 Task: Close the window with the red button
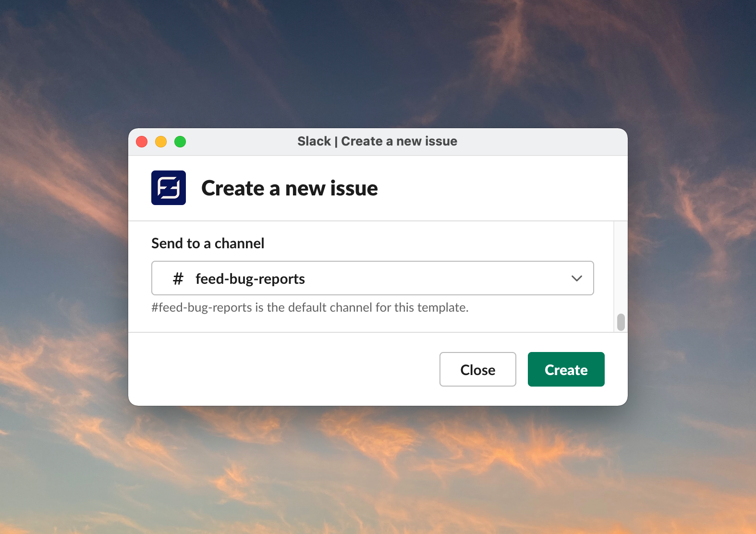[x=142, y=142]
